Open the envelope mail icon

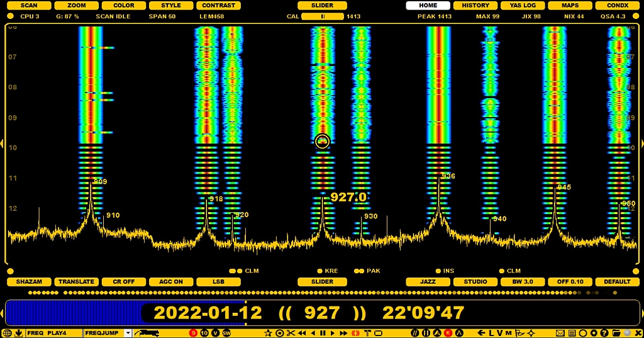[560, 333]
